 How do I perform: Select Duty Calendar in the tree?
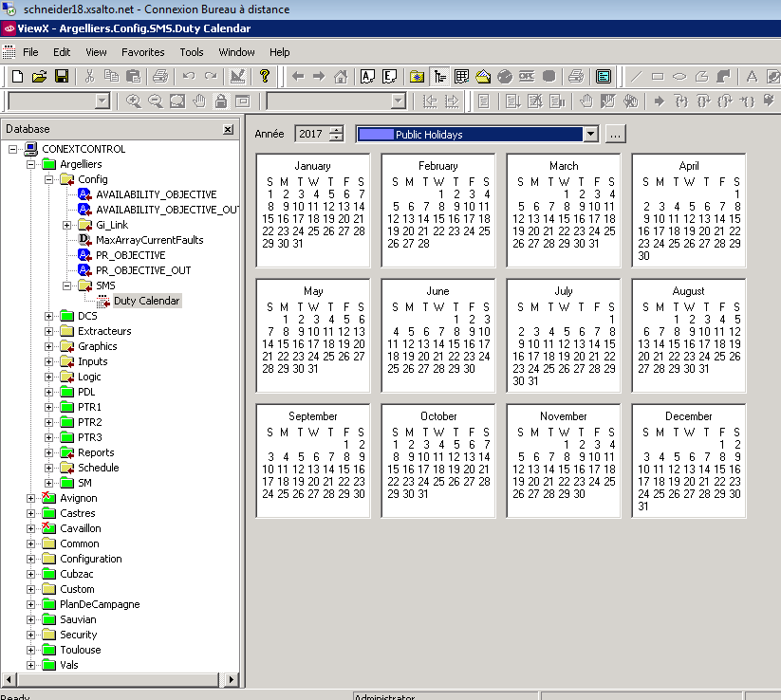coord(146,301)
